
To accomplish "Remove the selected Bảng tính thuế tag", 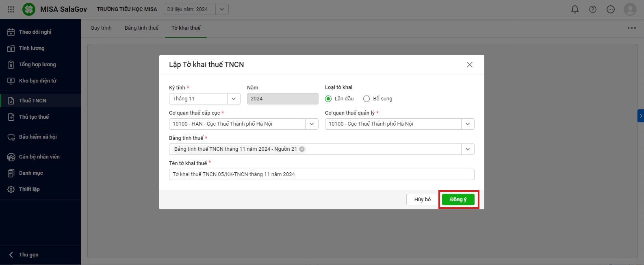I will 302,149.
